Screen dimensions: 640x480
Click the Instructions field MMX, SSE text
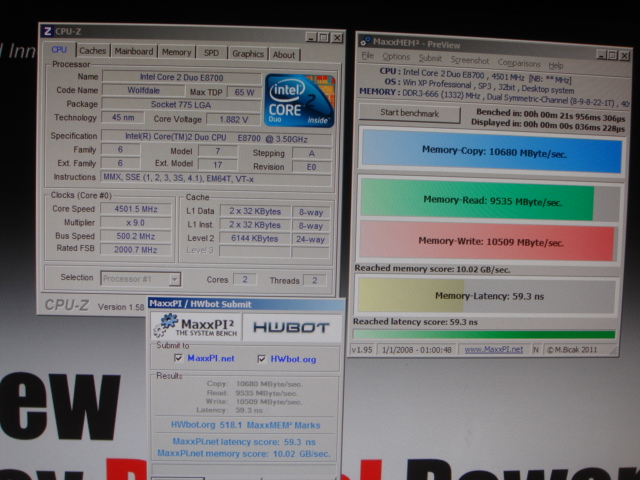pyautogui.click(x=216, y=178)
